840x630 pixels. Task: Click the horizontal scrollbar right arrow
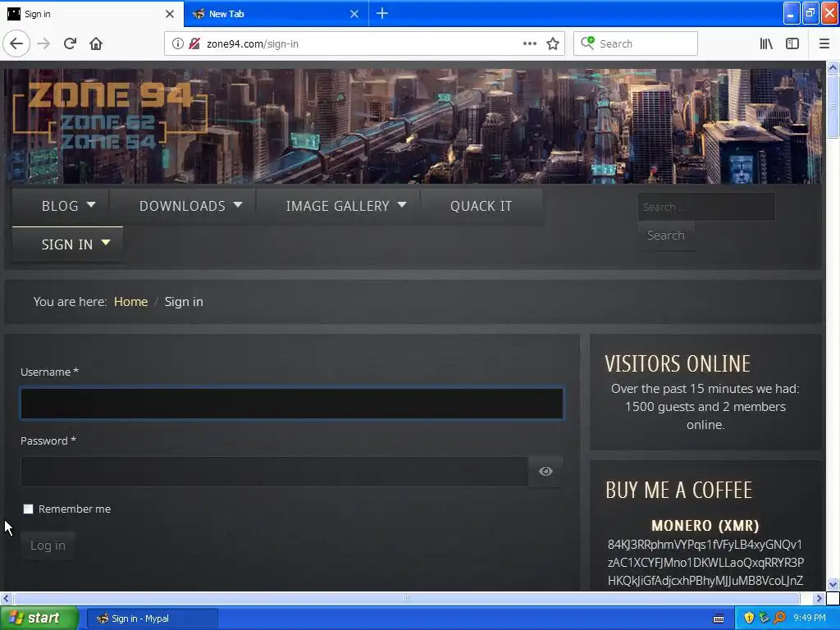pos(819,598)
